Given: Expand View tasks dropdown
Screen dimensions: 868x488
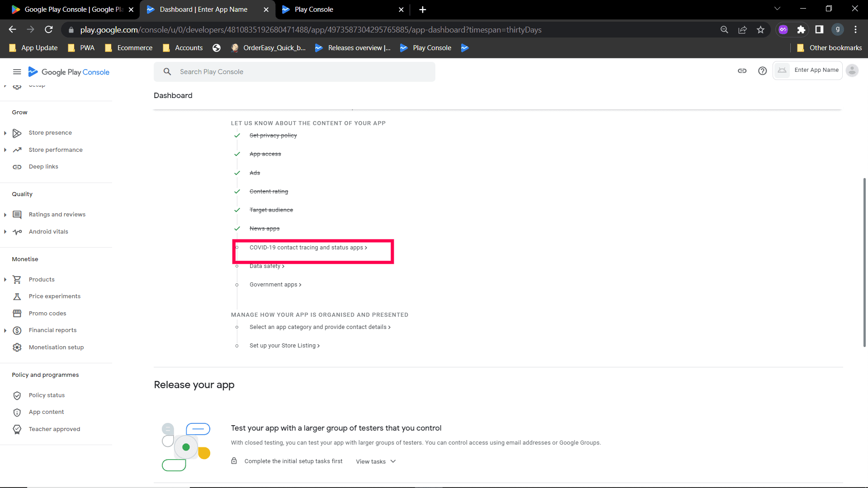Looking at the screenshot, I should click(x=376, y=461).
